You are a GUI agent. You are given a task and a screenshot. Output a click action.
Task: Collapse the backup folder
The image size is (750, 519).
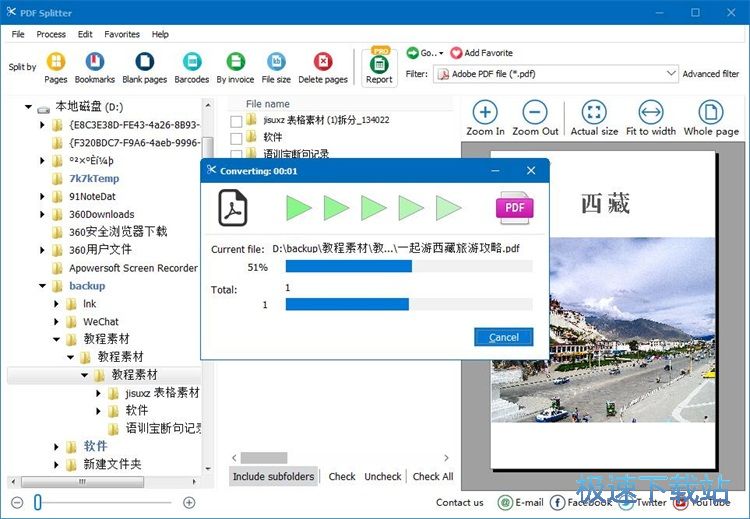[43, 286]
